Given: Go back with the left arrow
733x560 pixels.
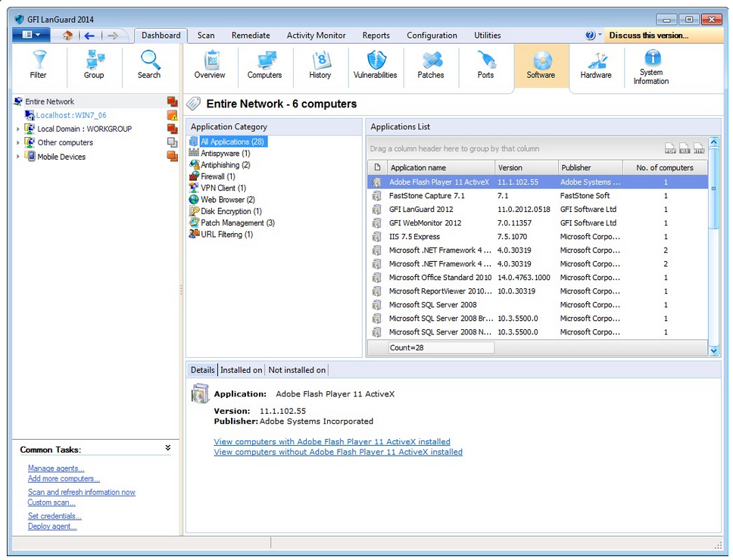Looking at the screenshot, I should [90, 36].
